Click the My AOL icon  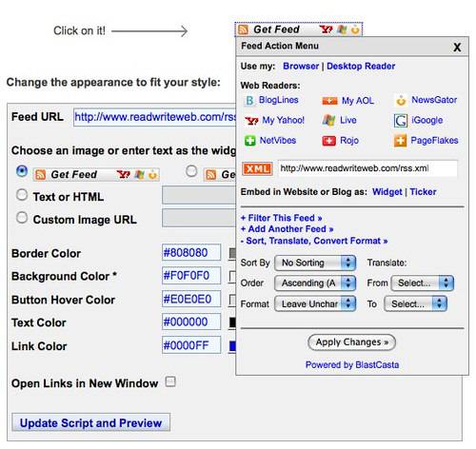tap(329, 101)
